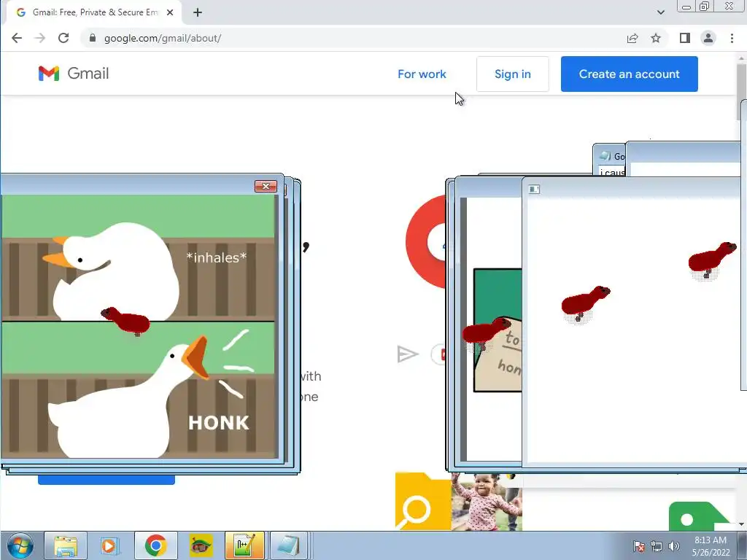Open the Windows Start menu
This screenshot has height=560, width=747.
click(20, 545)
